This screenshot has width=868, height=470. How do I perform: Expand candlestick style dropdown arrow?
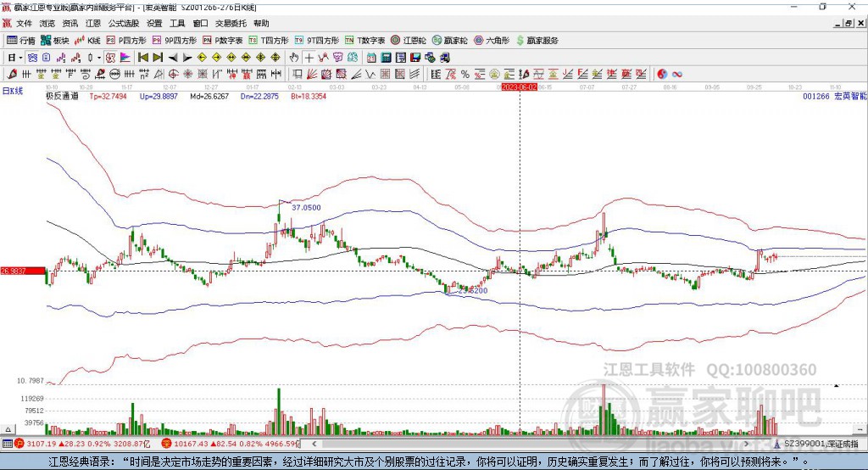coord(98,58)
